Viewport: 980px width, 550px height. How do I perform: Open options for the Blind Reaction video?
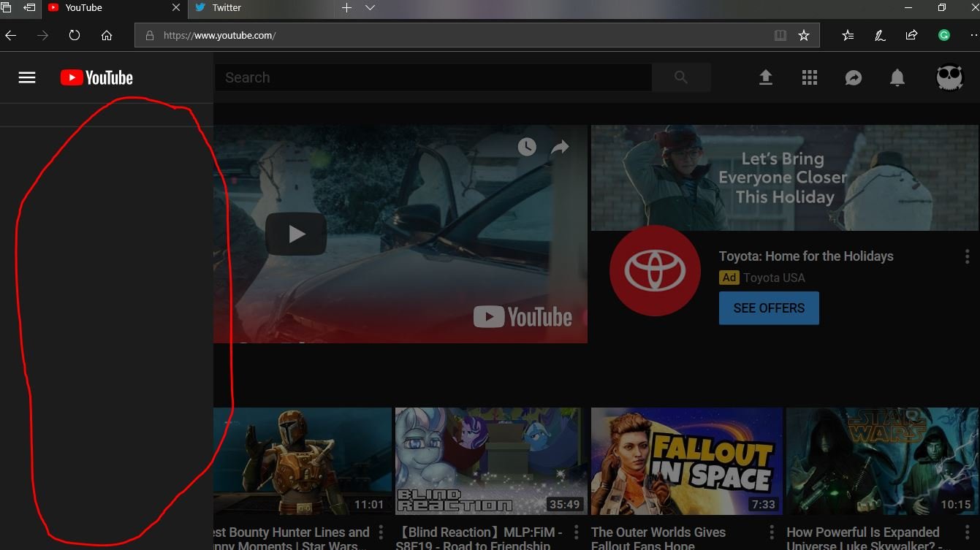pos(577,532)
